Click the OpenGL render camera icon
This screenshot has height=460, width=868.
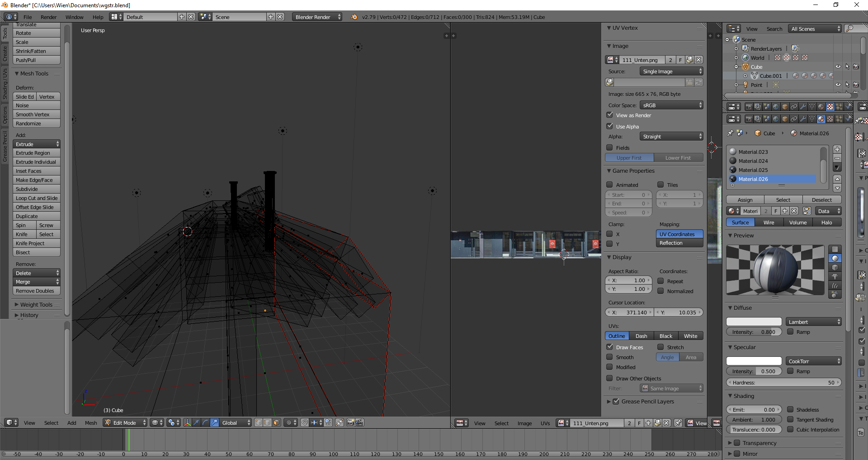tap(350, 422)
